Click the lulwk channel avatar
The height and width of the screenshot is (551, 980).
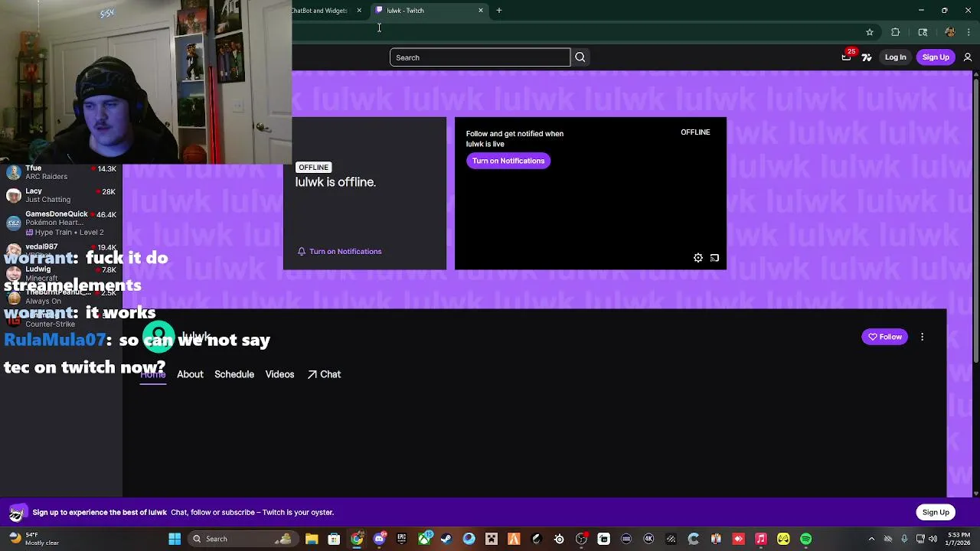pyautogui.click(x=158, y=337)
